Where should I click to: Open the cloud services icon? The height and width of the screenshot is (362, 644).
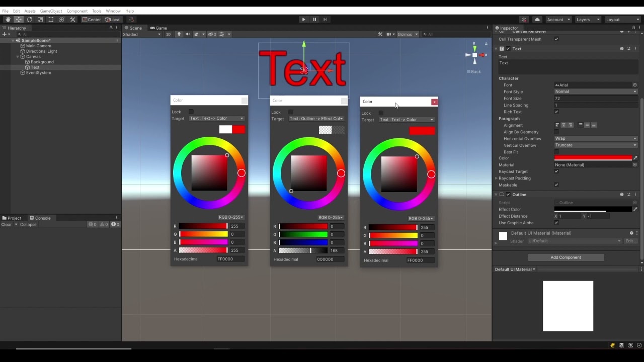537,20
